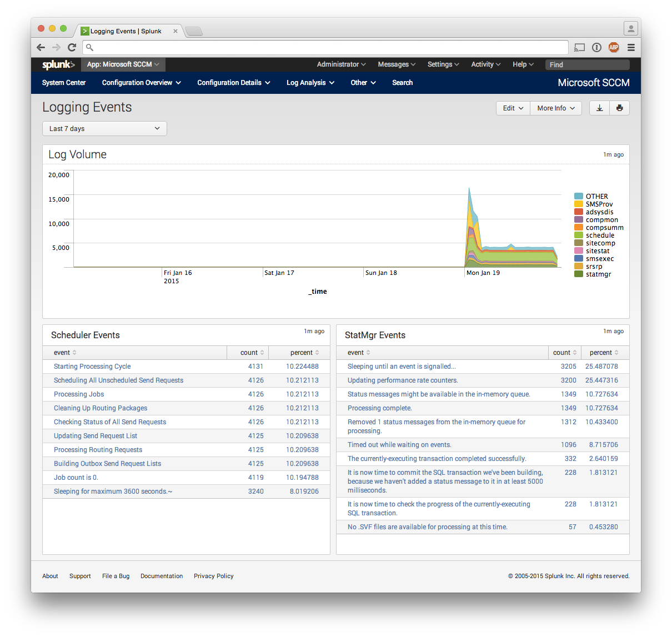Open the Support footer link
This screenshot has height=637, width=672.
80,576
